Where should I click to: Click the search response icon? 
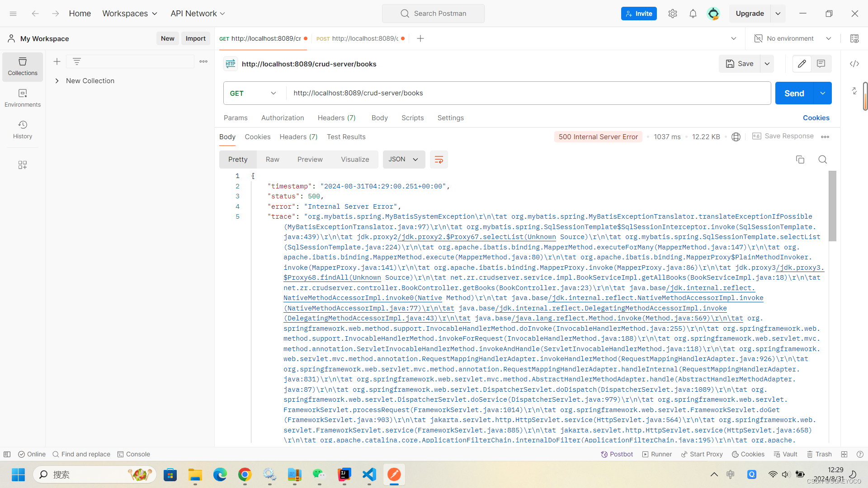point(822,160)
